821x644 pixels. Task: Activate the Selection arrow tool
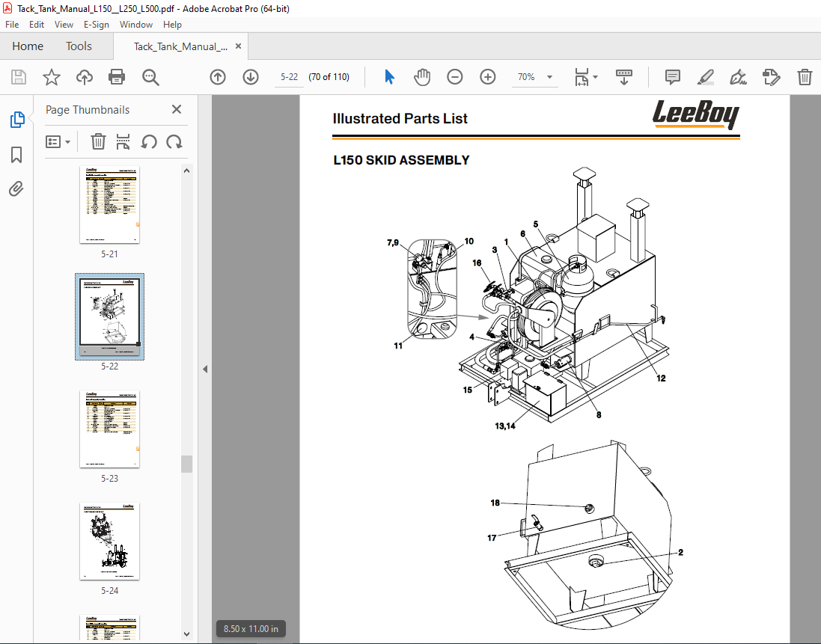point(389,78)
